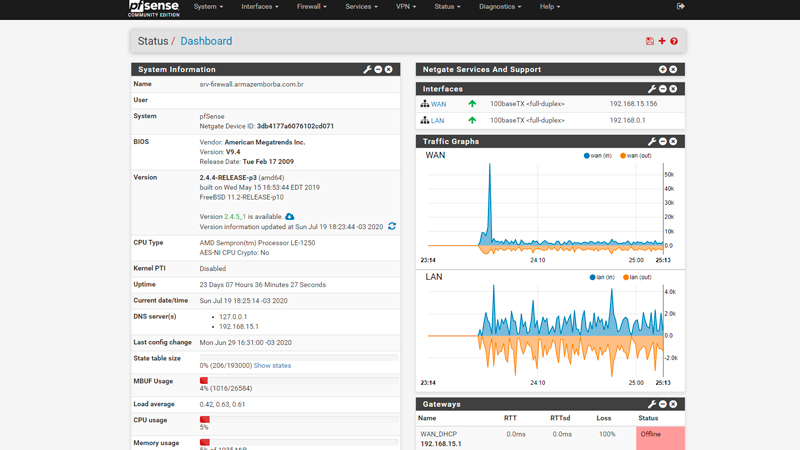Viewport: 800px width, 450px height.
Task: Click version 2.4.5_1 update link
Action: tap(235, 217)
